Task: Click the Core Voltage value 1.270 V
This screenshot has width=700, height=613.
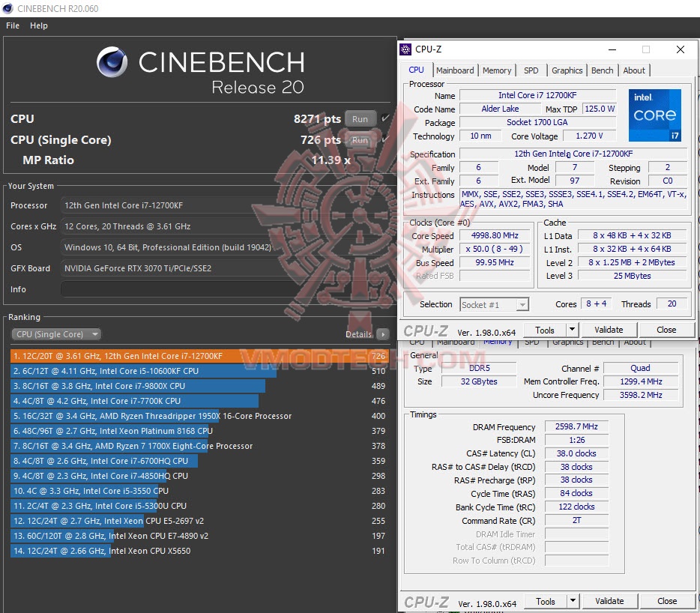Action: [x=589, y=136]
